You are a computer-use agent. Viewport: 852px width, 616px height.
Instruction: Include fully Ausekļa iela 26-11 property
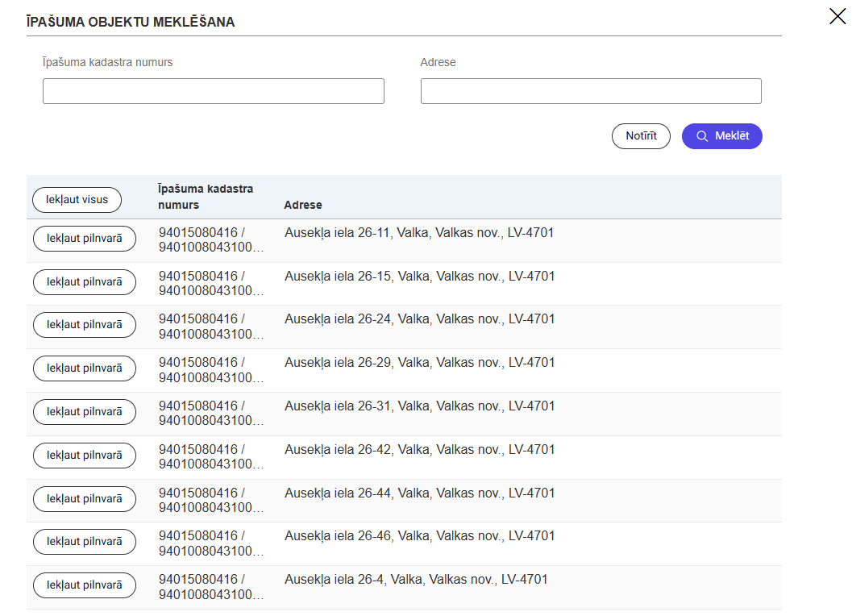(85, 239)
